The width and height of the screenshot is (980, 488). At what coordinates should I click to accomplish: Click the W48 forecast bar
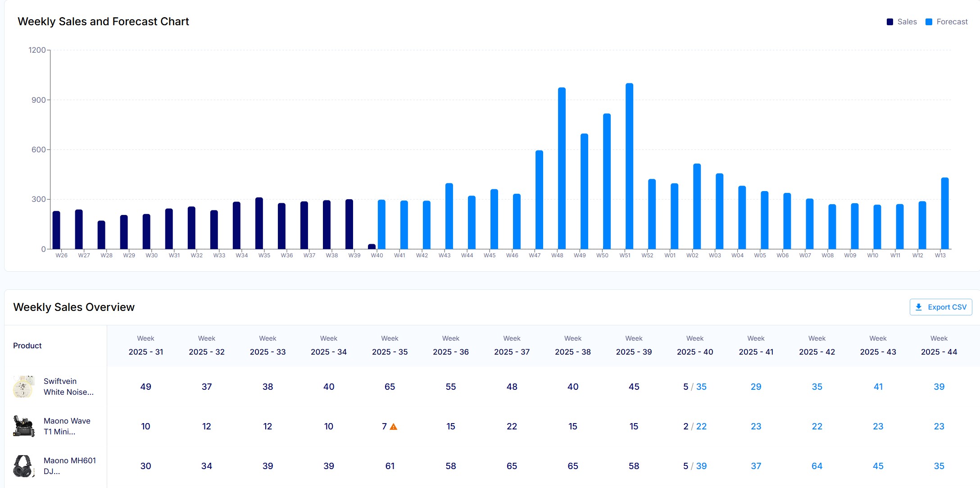(562, 169)
